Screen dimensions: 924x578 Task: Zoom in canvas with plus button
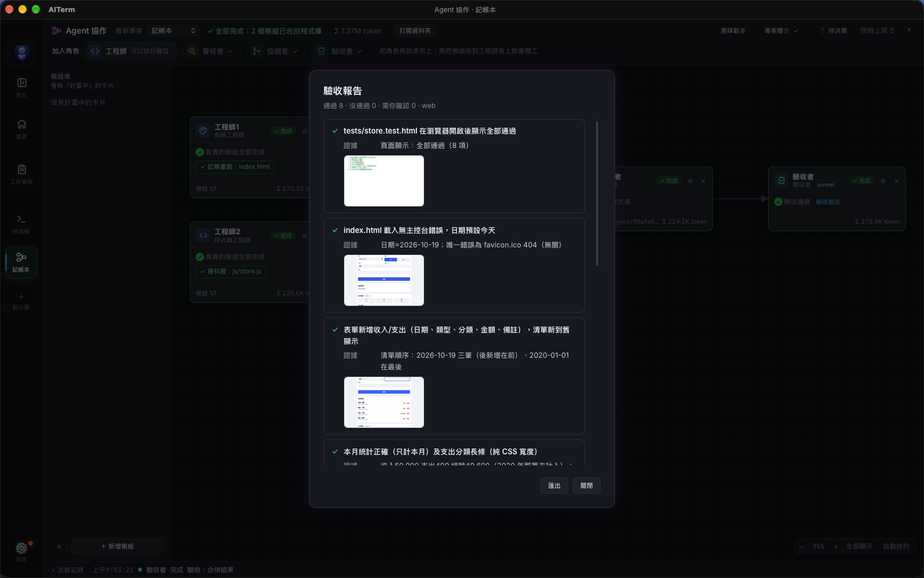pyautogui.click(x=836, y=546)
